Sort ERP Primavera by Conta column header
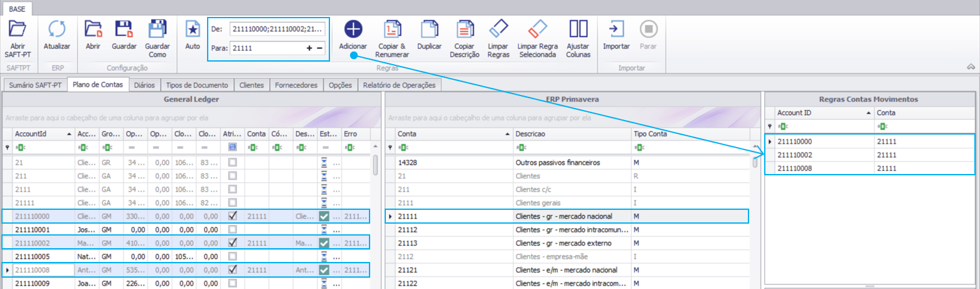 [x=453, y=134]
